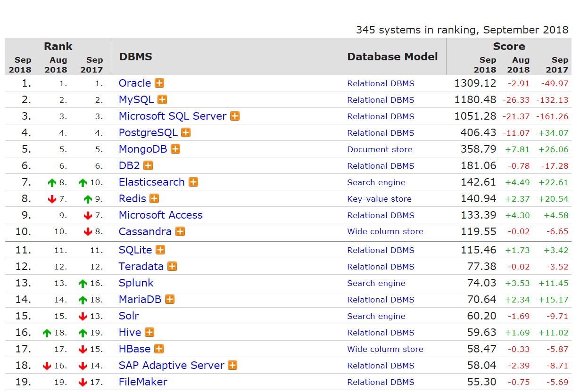This screenshot has height=392, width=580.
Task: Click Relational DBMS in FileMaker row
Action: point(381,382)
